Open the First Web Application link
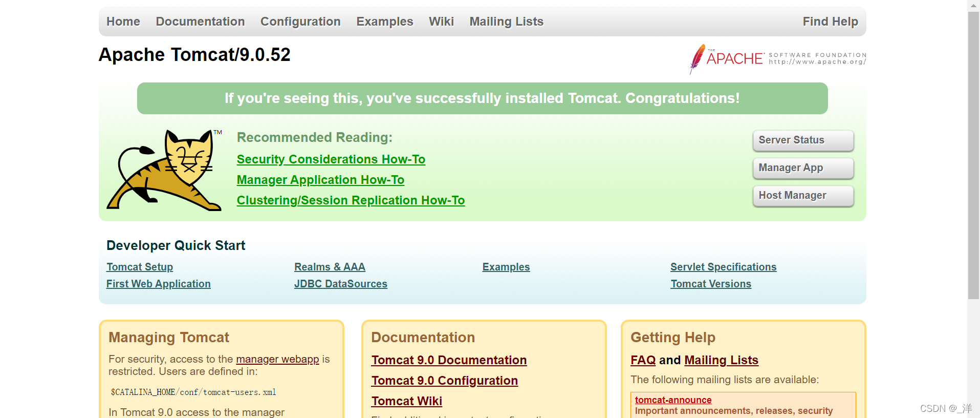 click(x=159, y=284)
